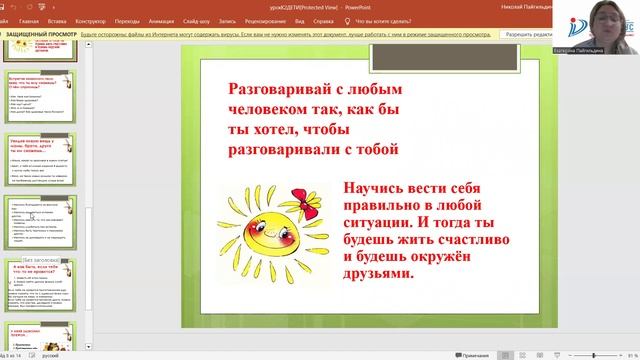Start slideshow from the status bar icon
The width and height of the screenshot is (640, 360).
click(x=557, y=356)
